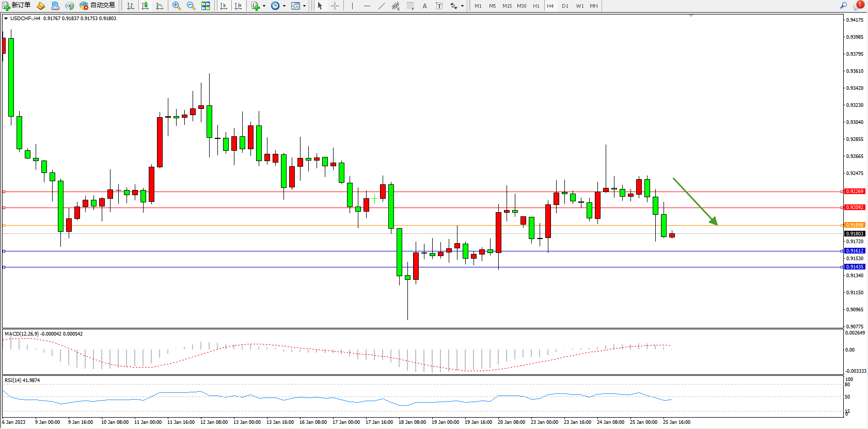Toggle chart auto scroll
This screenshot has width=868, height=429.
click(224, 6)
